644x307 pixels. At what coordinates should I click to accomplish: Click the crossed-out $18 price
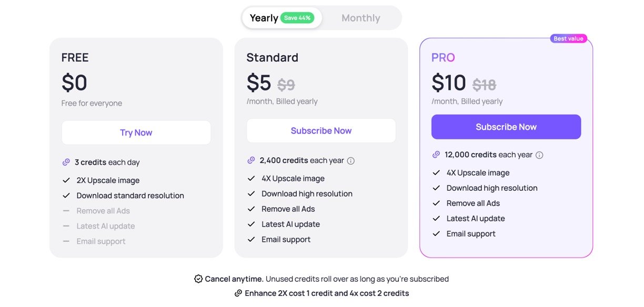[484, 85]
